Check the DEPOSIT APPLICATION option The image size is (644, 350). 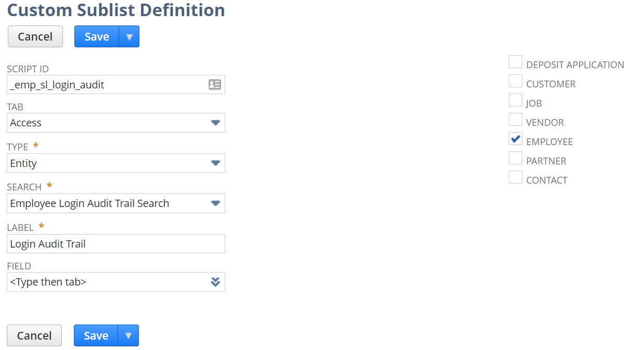pyautogui.click(x=515, y=61)
